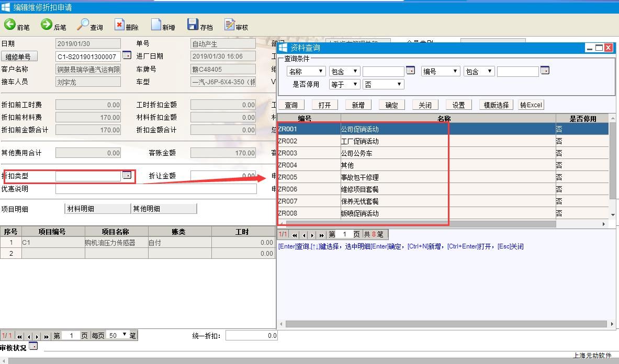Click the 优惠说明 text input field
Viewport: 619px width, 364px height.
(x=156, y=189)
